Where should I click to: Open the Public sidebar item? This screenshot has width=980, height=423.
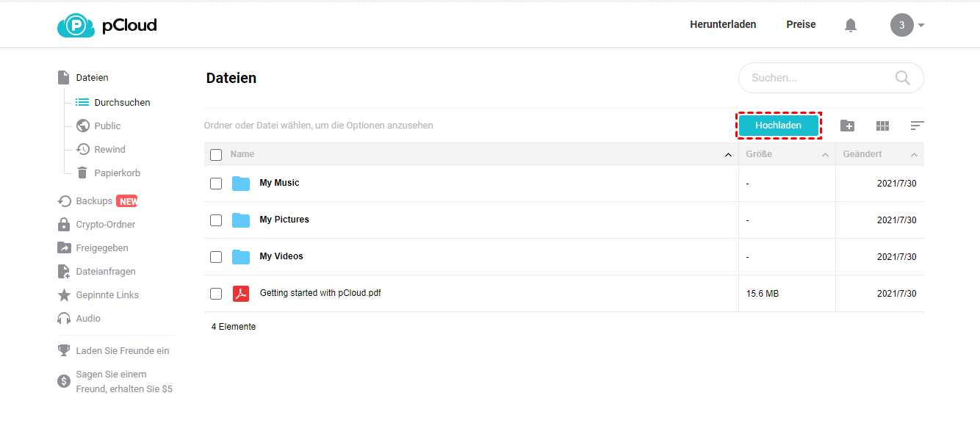click(107, 126)
